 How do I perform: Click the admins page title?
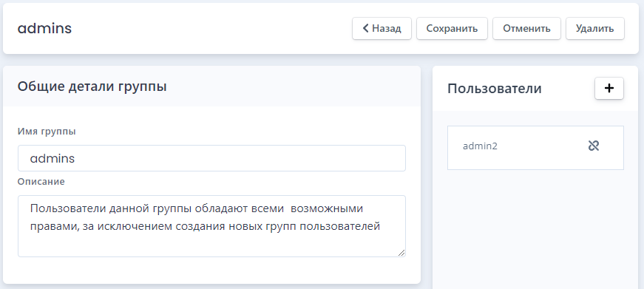click(x=44, y=28)
